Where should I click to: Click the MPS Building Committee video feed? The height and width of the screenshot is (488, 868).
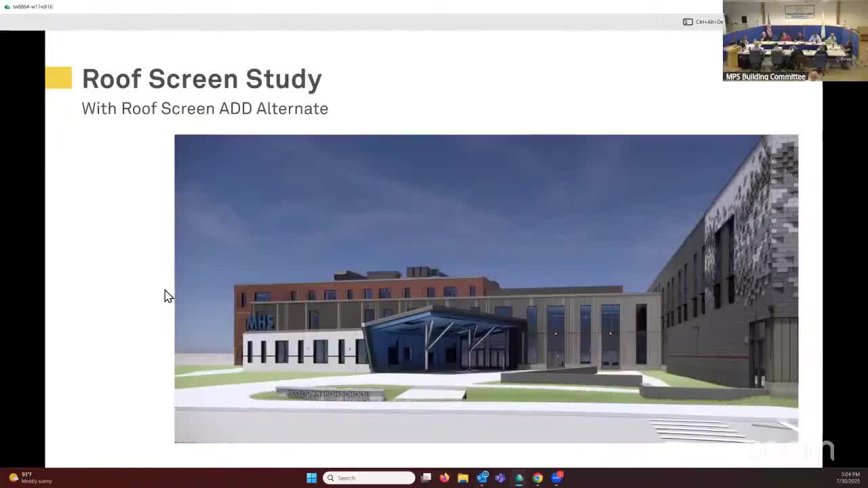click(x=793, y=42)
